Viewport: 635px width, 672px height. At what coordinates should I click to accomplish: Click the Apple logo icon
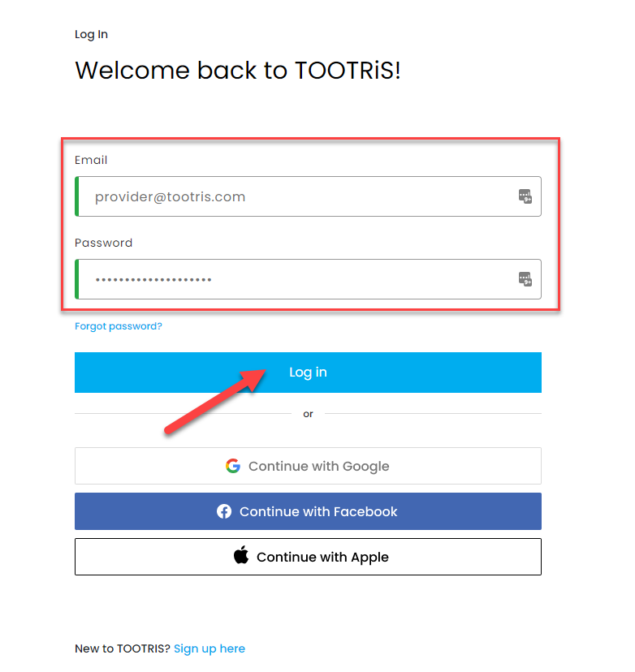pyautogui.click(x=241, y=555)
